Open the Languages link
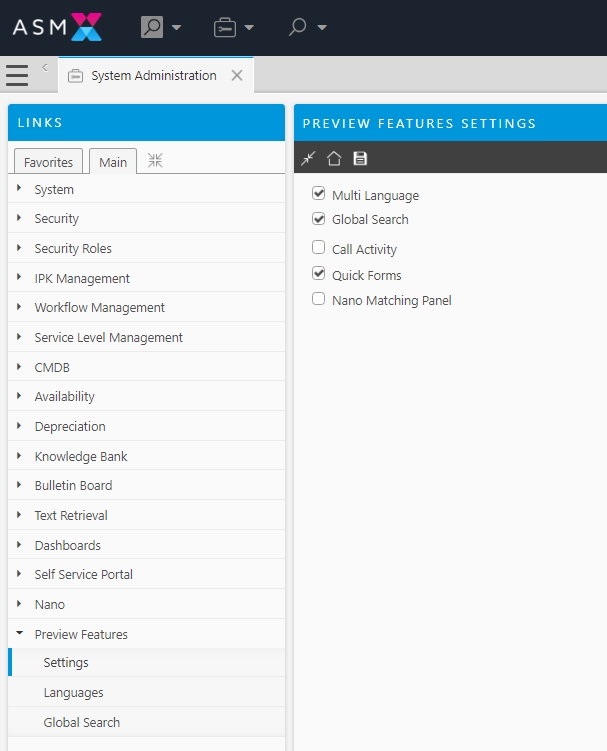This screenshot has height=751, width=607. [73, 693]
